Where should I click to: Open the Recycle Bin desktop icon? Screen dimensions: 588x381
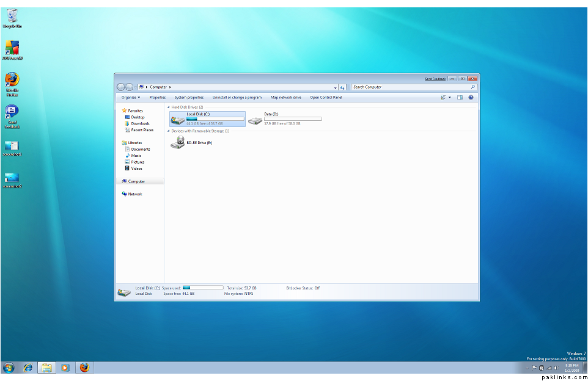(12, 16)
